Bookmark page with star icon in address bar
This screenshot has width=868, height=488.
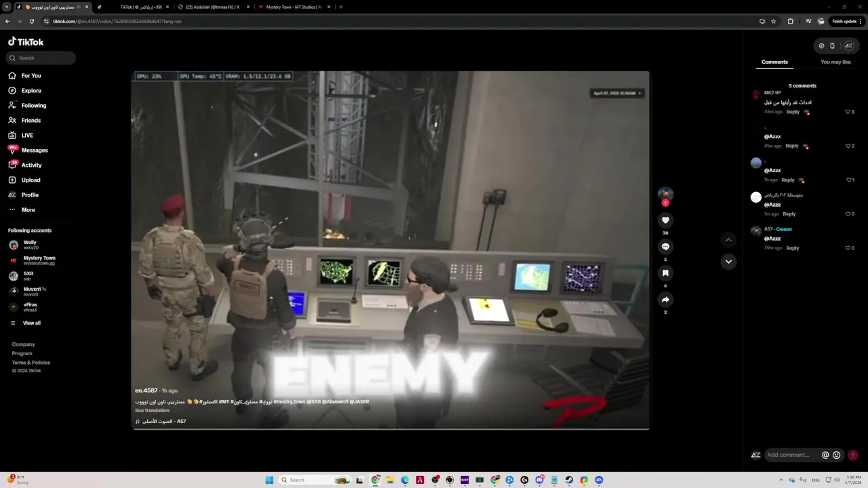[773, 21]
